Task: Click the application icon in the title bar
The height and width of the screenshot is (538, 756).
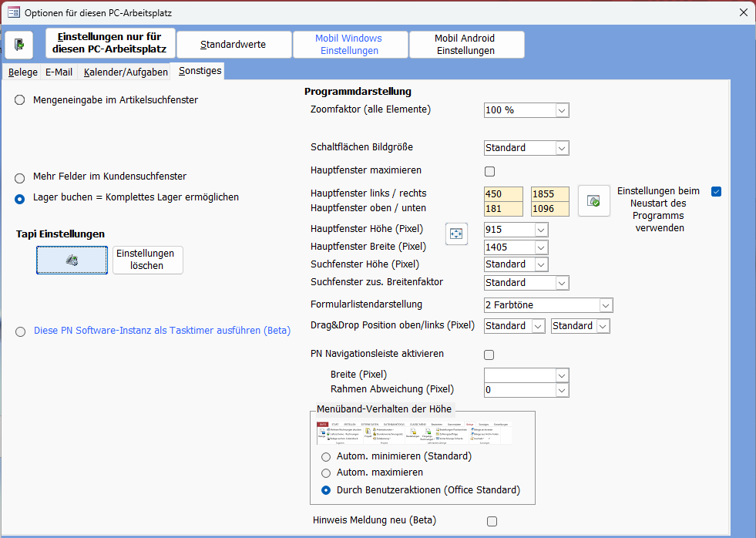Action: click(13, 12)
